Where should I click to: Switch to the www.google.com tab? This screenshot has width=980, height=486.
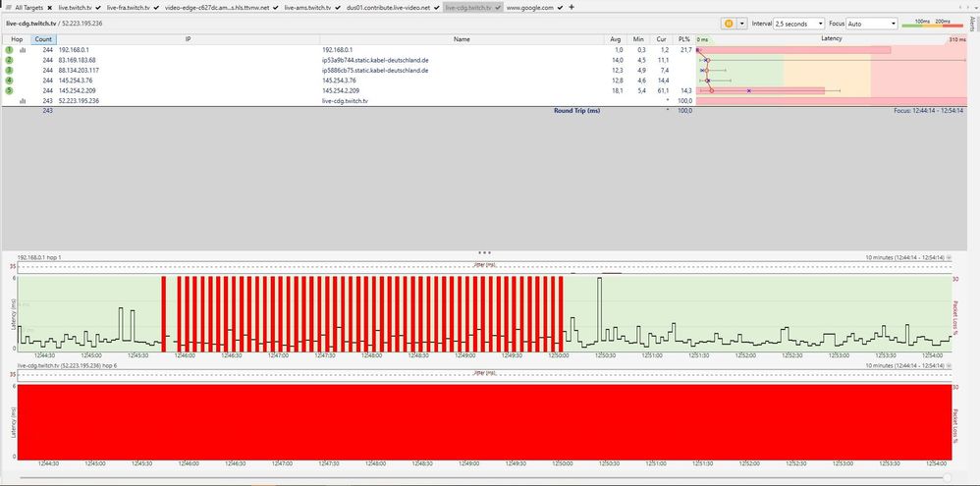pos(529,8)
